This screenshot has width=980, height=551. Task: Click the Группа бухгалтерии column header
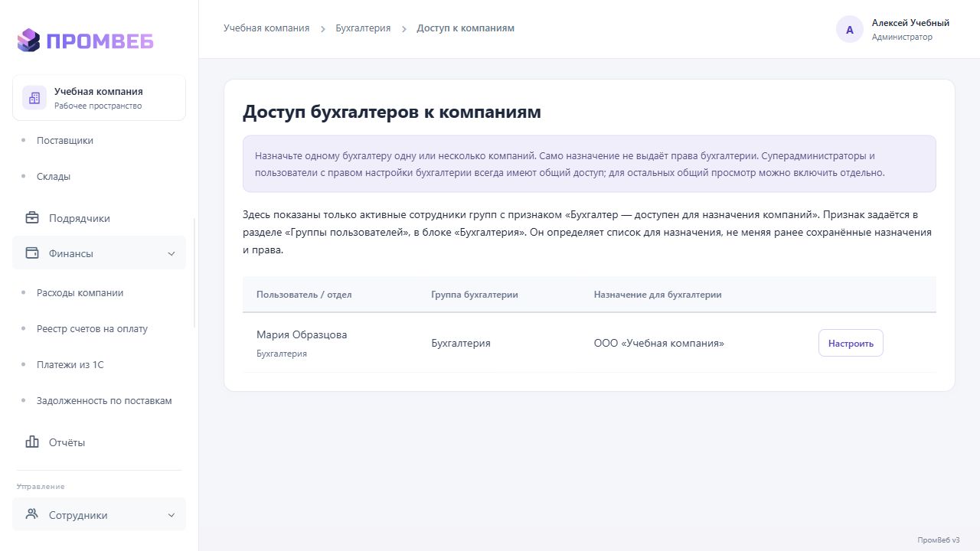tap(475, 295)
